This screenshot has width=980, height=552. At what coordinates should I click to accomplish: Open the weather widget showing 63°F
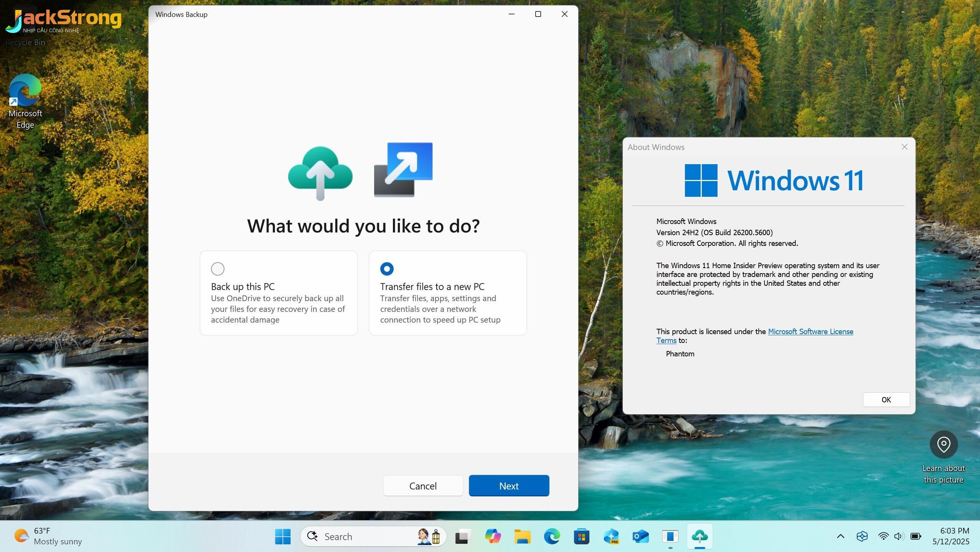pyautogui.click(x=48, y=536)
